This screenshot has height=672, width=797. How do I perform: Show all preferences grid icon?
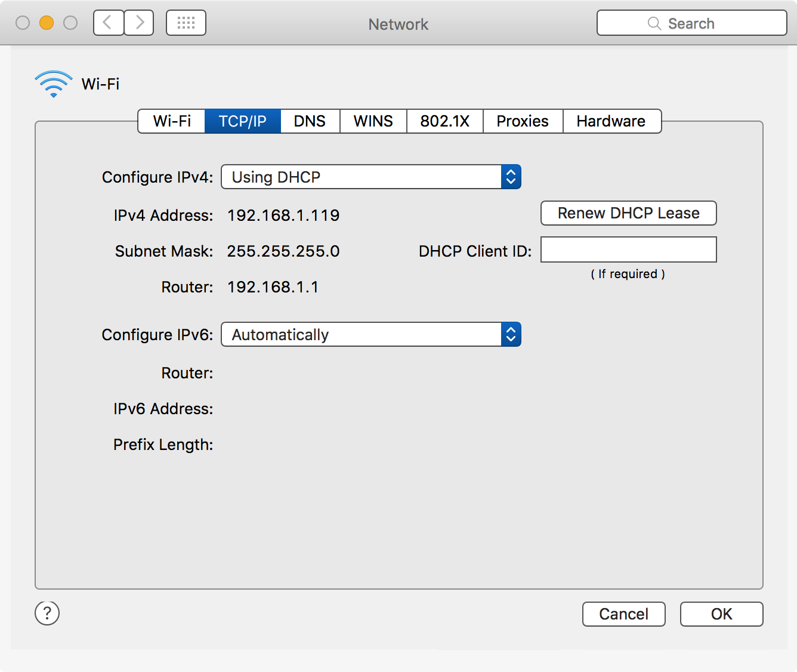(x=186, y=23)
